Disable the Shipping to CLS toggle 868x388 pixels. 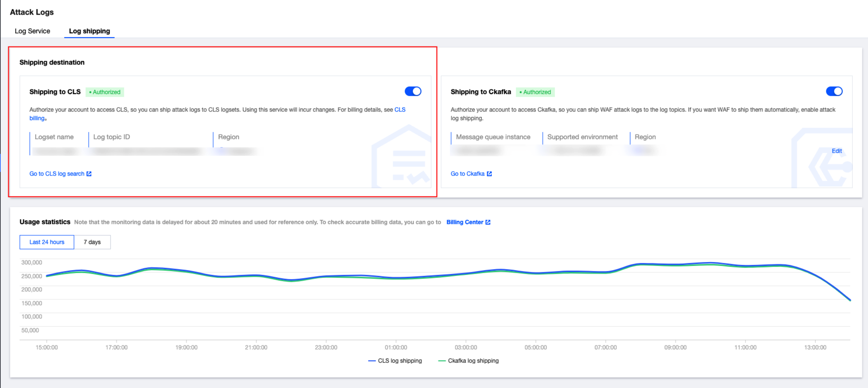413,91
